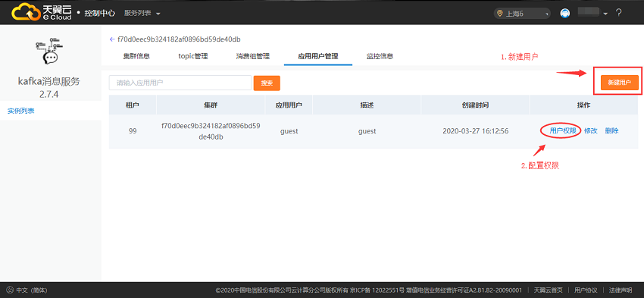The width and height of the screenshot is (644, 298).
Task: Switch to the 集群信息 tab
Action: (136, 56)
